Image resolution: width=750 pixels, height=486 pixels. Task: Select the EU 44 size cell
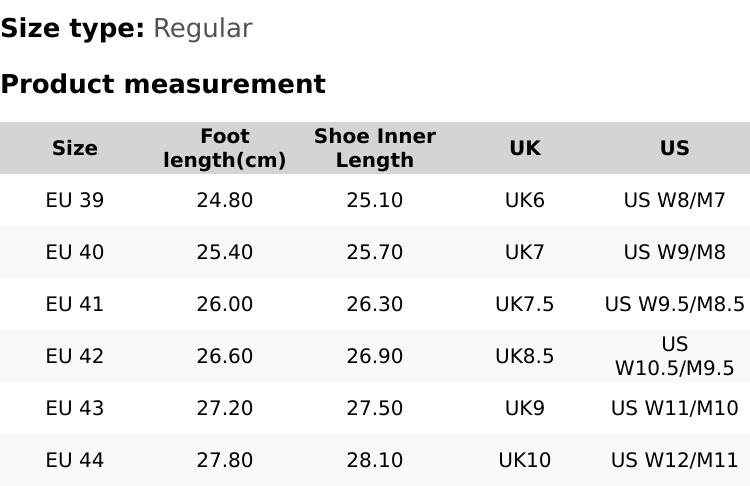coord(75,460)
